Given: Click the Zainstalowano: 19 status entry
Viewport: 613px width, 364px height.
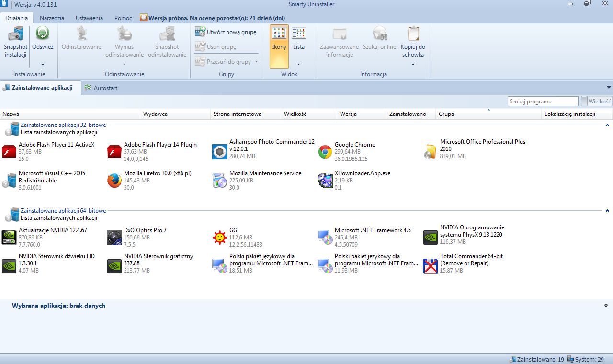Looking at the screenshot, I should point(536,359).
